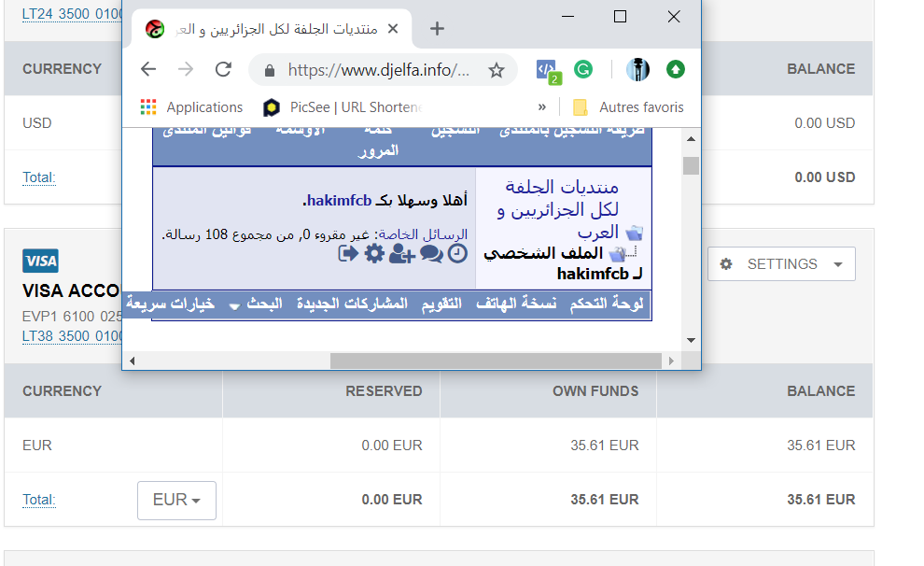This screenshot has height=566, width=924.
Task: Click the profile folder icon
Action: click(618, 254)
